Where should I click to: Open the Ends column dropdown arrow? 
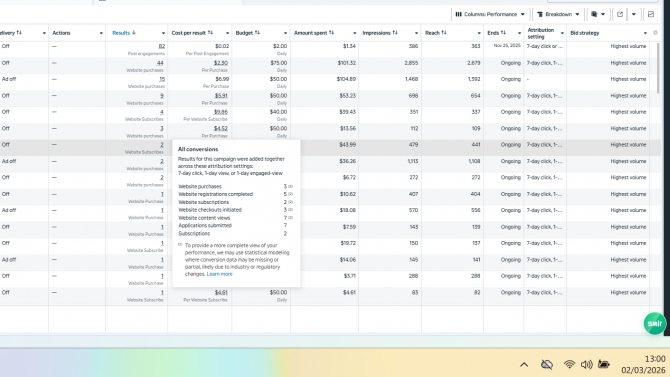[x=519, y=33]
